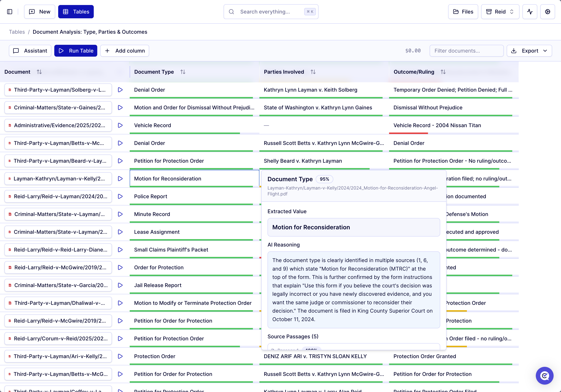Click the document file icon for Criminal-Matters/State-v-Gaines
Viewport: 561px width, 392px height.
point(10,107)
